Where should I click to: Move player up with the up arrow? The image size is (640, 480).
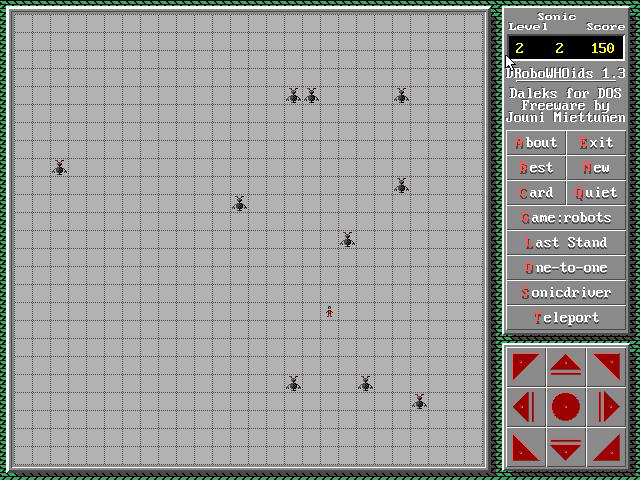pos(566,367)
